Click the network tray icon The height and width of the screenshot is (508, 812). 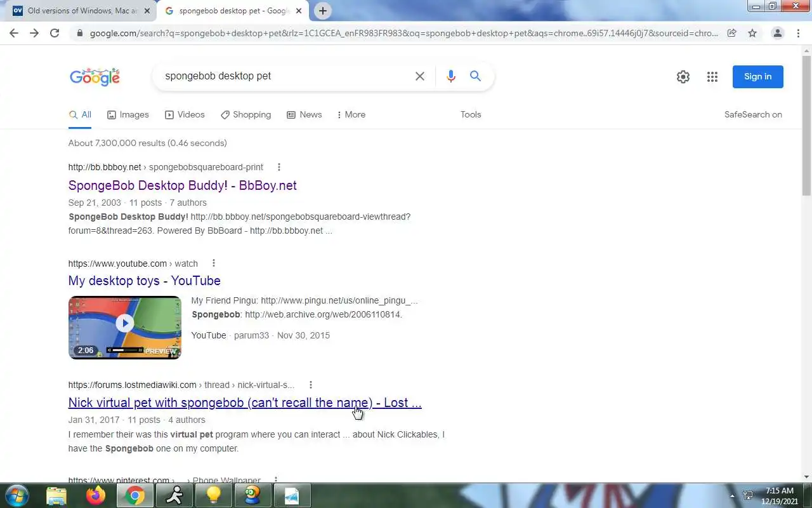(748, 495)
